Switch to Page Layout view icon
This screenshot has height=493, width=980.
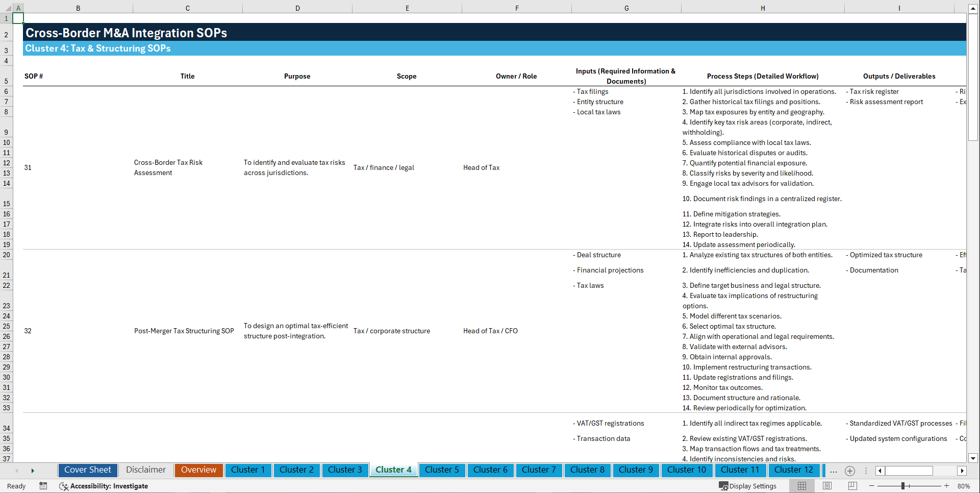tap(826, 486)
